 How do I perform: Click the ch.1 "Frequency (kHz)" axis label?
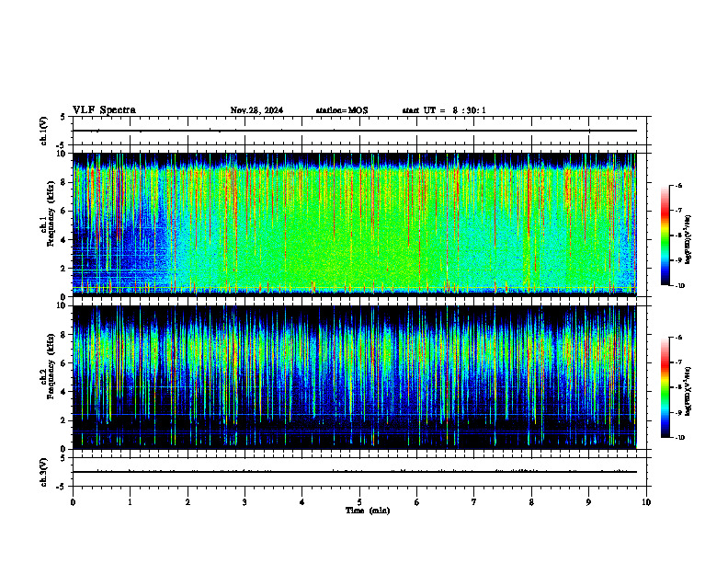point(51,213)
